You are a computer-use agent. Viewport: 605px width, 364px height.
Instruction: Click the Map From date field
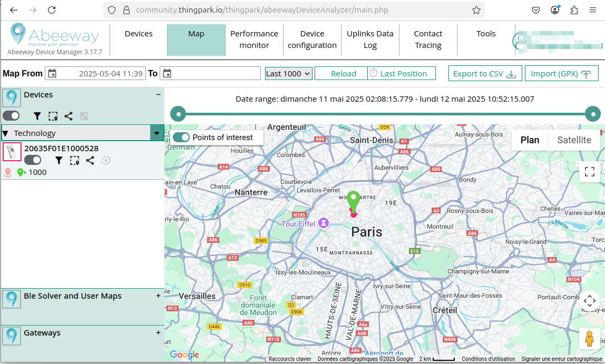pos(96,73)
